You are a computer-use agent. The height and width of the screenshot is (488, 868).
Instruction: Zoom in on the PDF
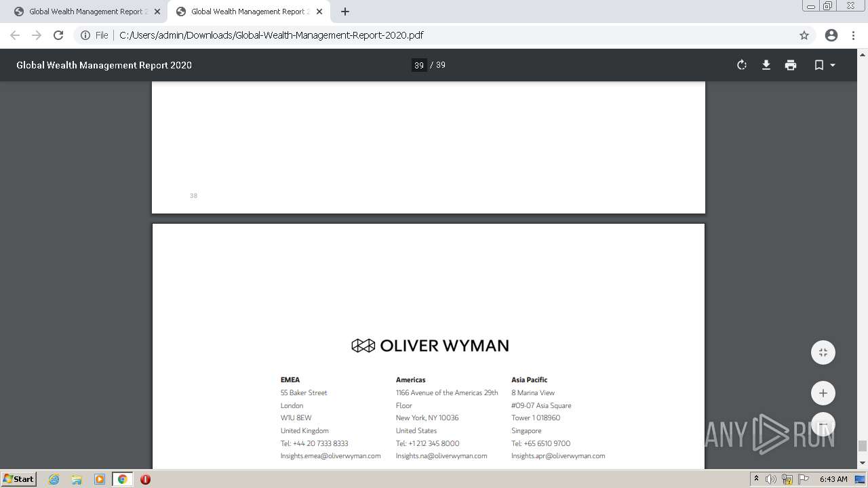click(x=823, y=393)
